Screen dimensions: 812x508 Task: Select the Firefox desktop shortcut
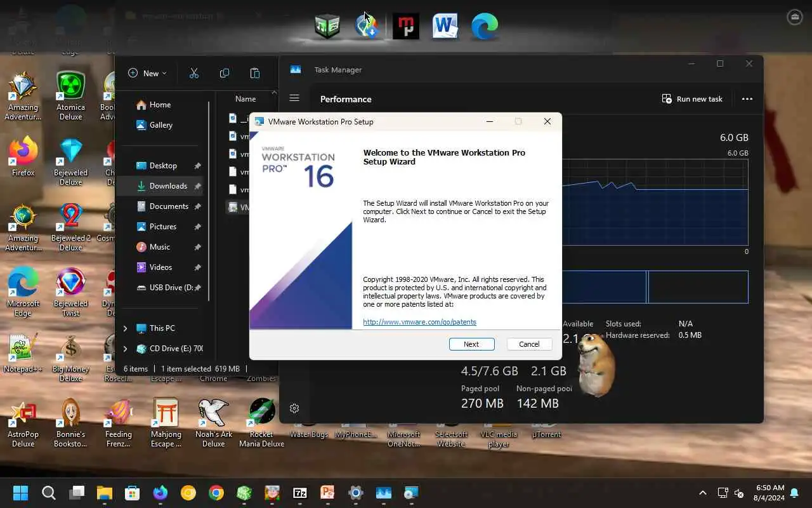tap(23, 156)
